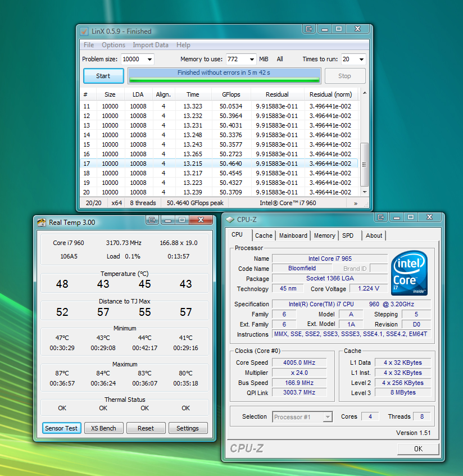463x476 pixels.
Task: Switch to the SPD tab in CPU-Z
Action: click(x=348, y=235)
